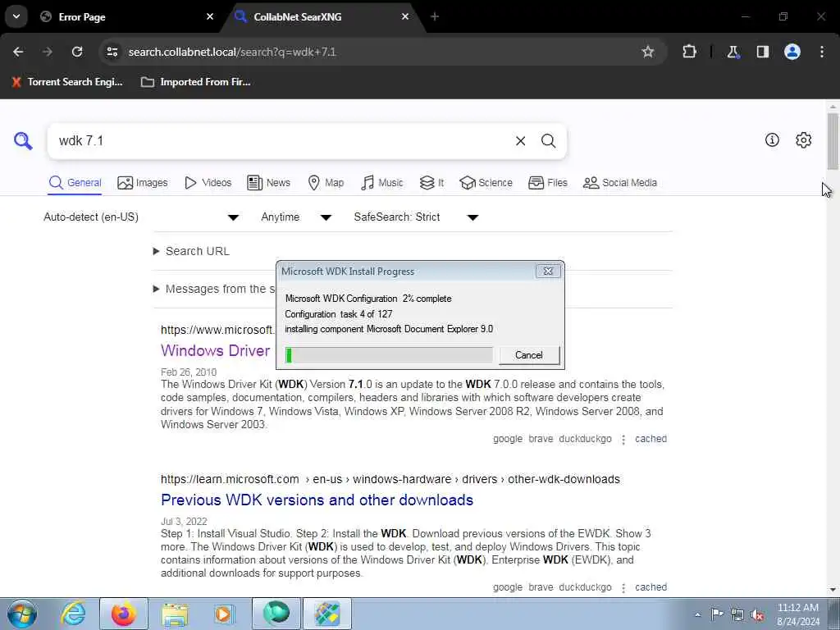Select the General category tab
The width and height of the screenshot is (840, 630).
75,183
